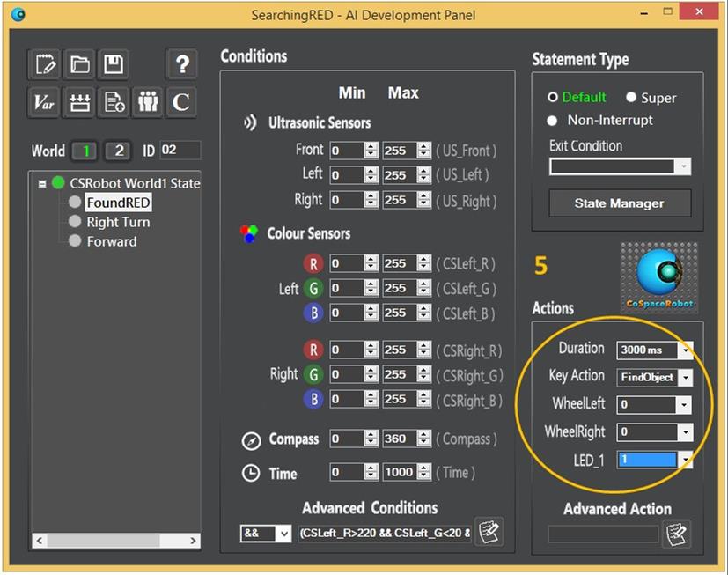Click the Compass max value field

click(x=398, y=439)
